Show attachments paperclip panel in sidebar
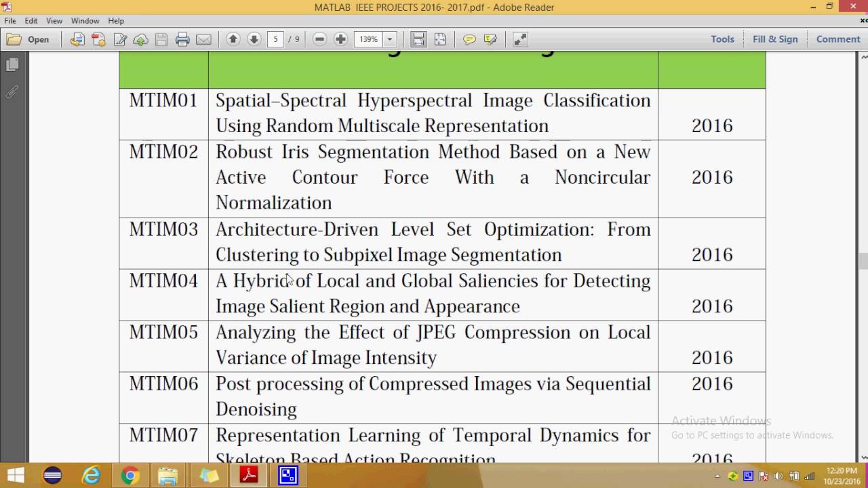Screen dimensions: 868x488 click(12, 91)
